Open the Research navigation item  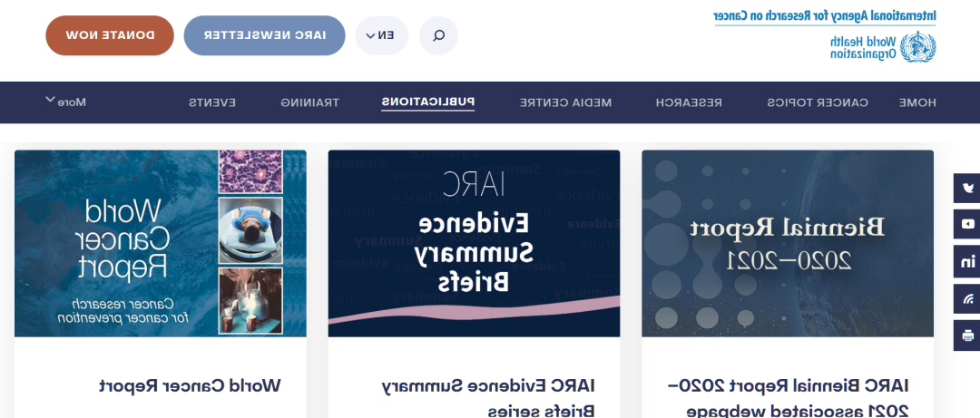689,102
